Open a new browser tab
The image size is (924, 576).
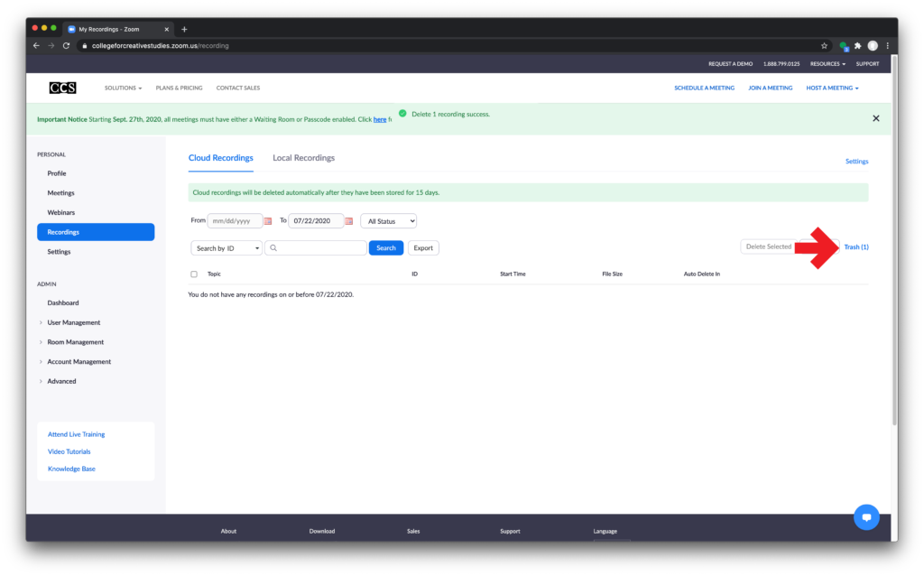click(184, 29)
